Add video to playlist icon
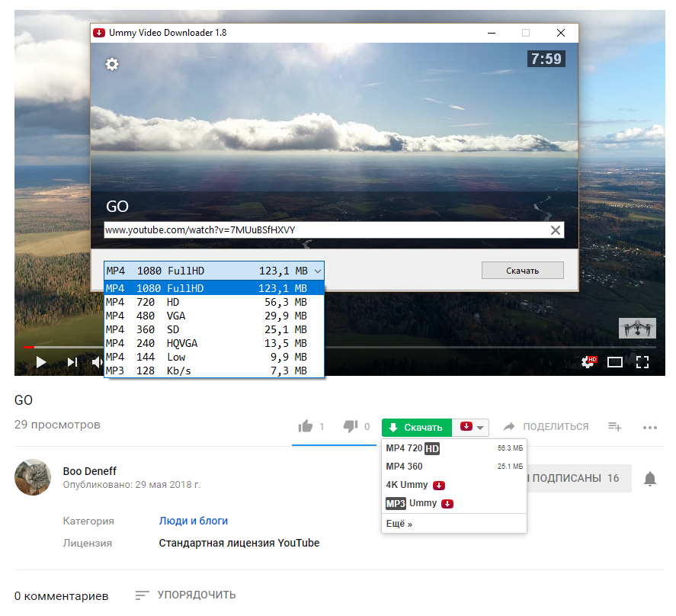676x616 pixels. [x=615, y=427]
